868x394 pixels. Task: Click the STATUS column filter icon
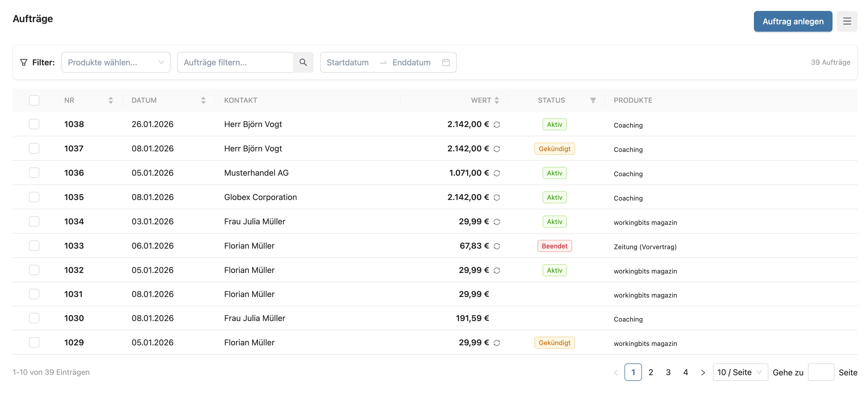[x=593, y=100]
